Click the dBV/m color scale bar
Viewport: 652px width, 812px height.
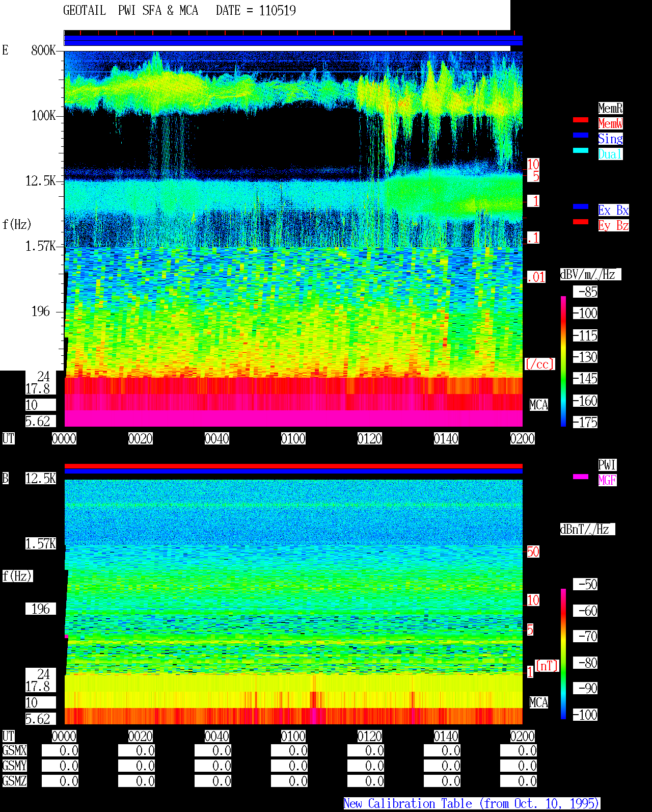563,361
